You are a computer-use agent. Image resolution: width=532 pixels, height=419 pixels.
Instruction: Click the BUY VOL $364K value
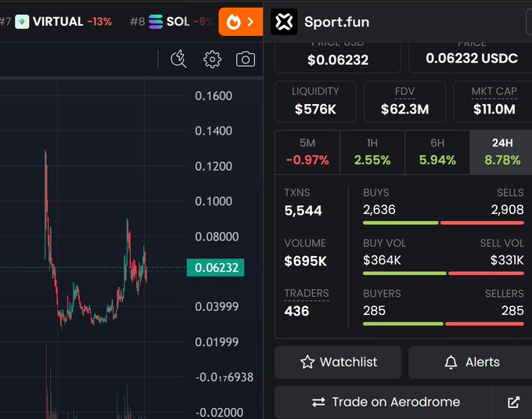click(x=382, y=261)
